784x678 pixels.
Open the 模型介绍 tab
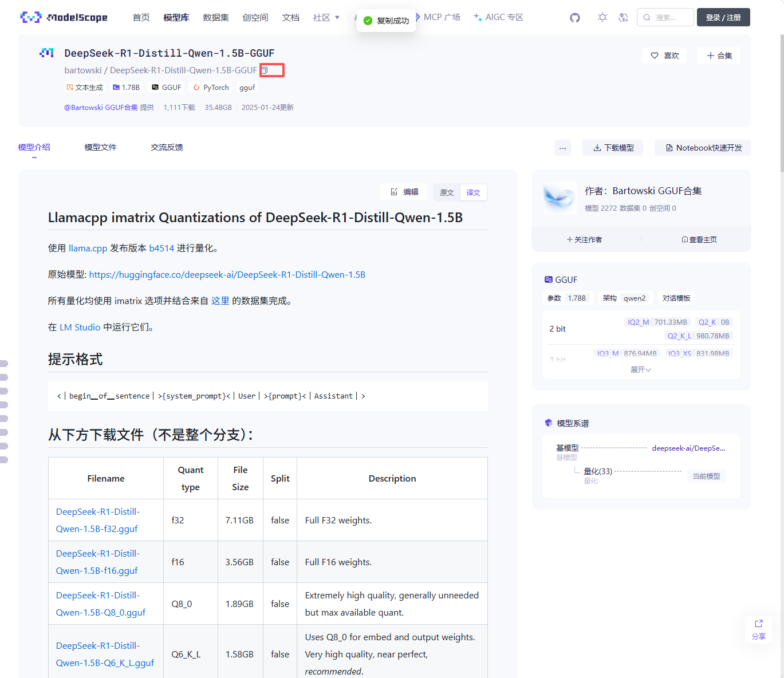(x=34, y=147)
